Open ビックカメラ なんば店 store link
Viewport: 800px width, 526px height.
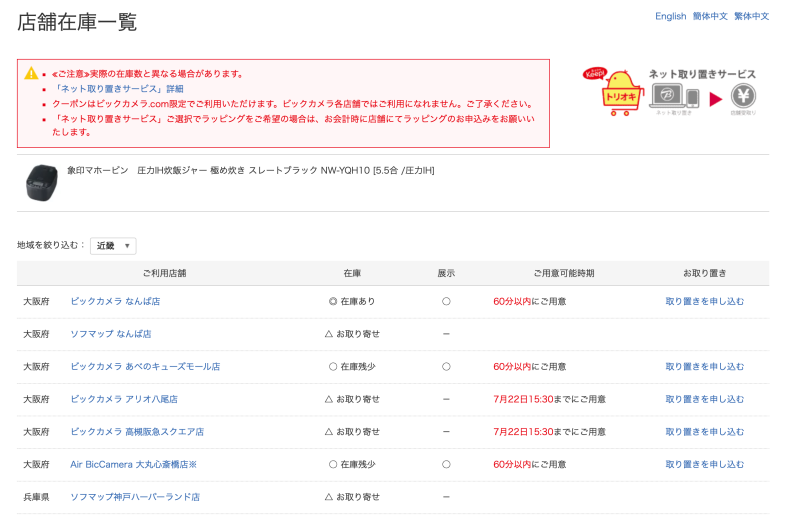coord(115,302)
